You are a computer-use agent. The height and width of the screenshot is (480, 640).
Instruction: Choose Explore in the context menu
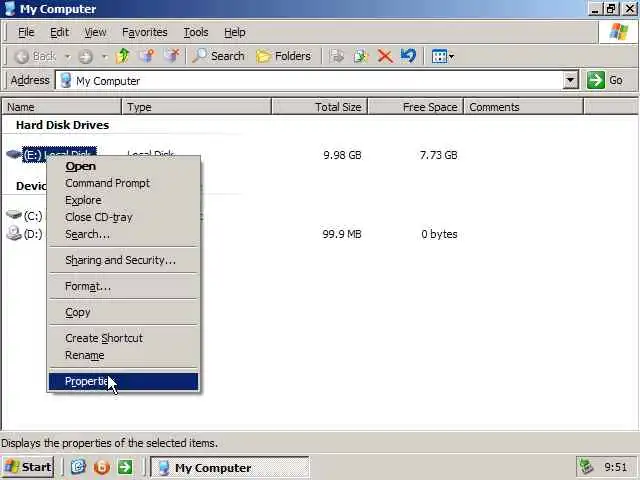pos(123,200)
